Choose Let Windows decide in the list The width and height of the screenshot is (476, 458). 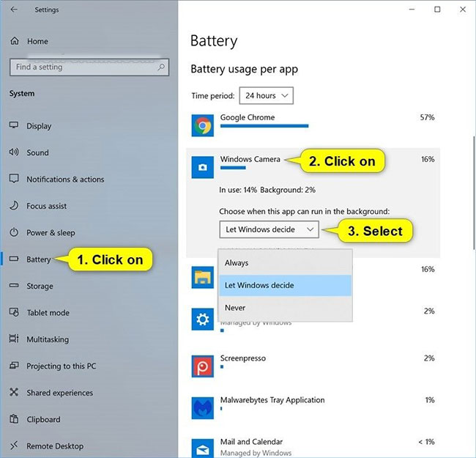coord(285,285)
